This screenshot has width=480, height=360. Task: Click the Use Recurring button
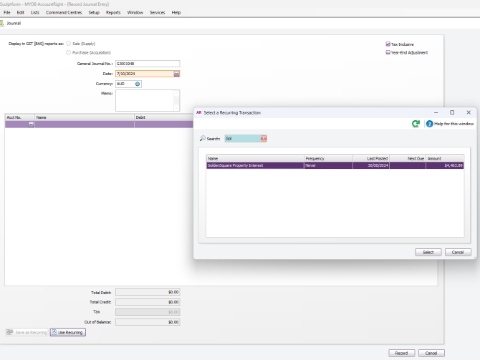click(68, 332)
